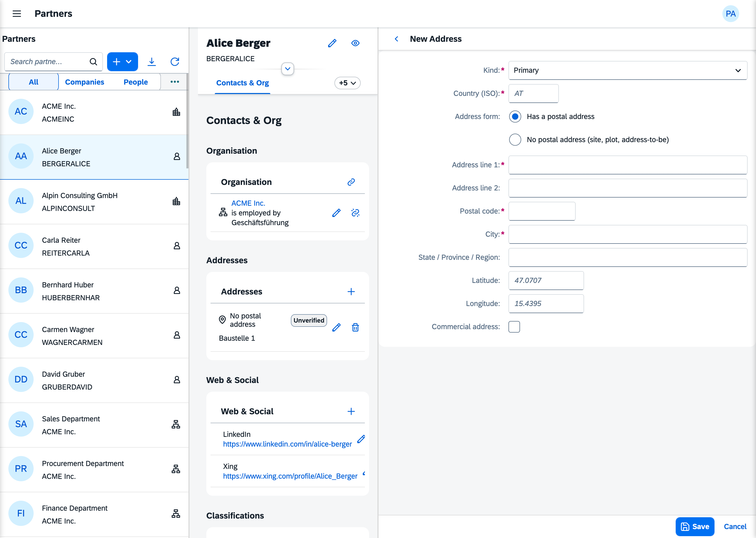The image size is (756, 538).
Task: Open the Contacts & Org tab
Action: pos(243,83)
